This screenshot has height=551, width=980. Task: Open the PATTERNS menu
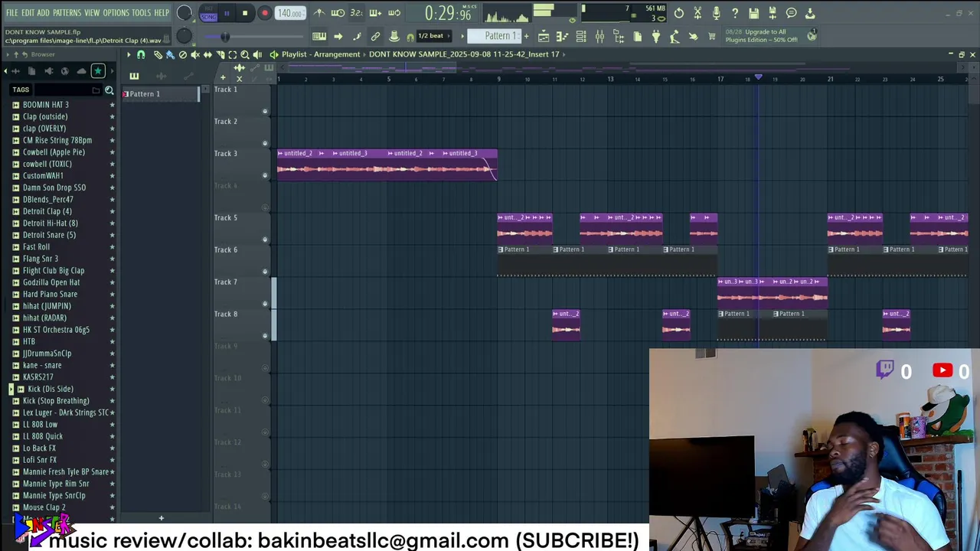coord(67,13)
